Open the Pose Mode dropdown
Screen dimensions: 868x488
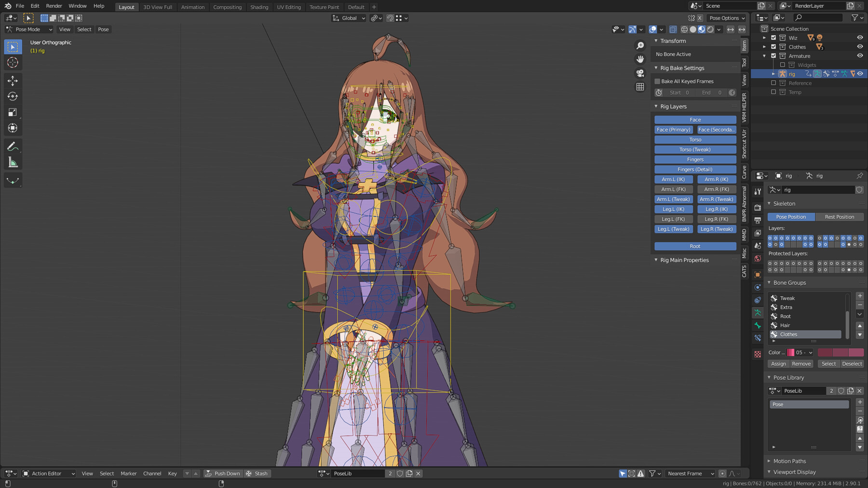coord(29,29)
